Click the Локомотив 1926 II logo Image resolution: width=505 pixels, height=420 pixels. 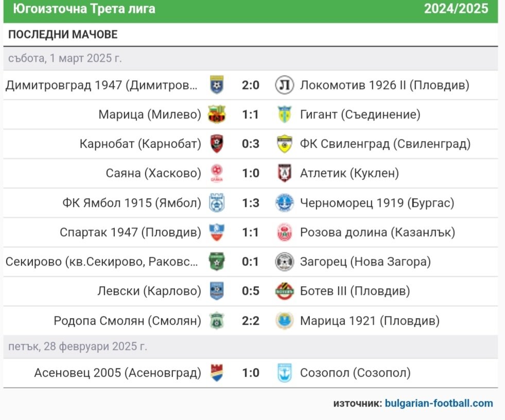point(284,85)
